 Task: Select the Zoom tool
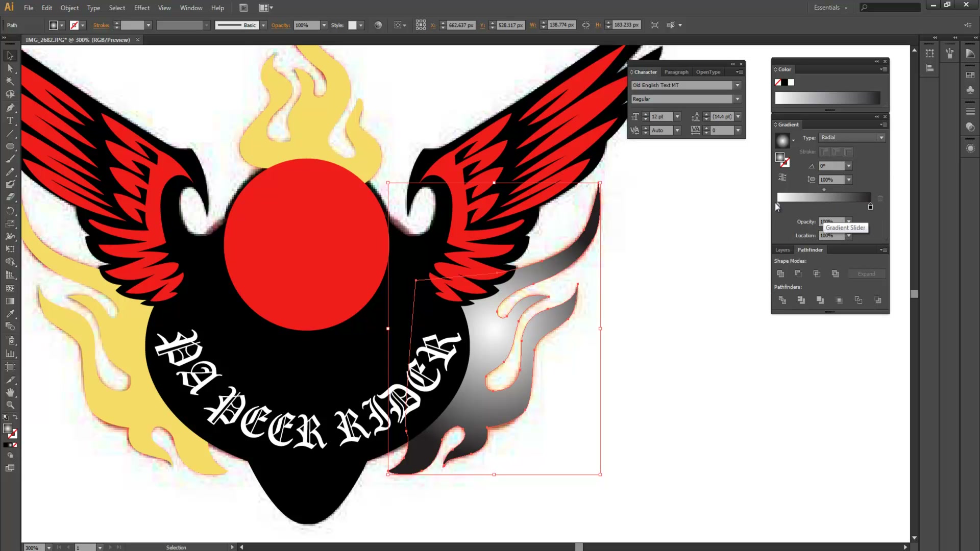10,405
